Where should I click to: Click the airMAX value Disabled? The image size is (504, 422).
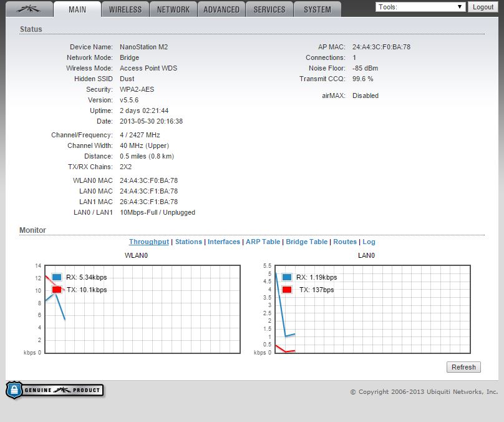point(366,96)
